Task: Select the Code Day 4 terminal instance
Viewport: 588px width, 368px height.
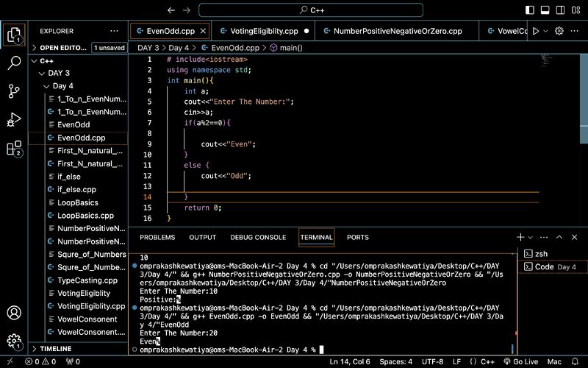Action: pyautogui.click(x=553, y=266)
